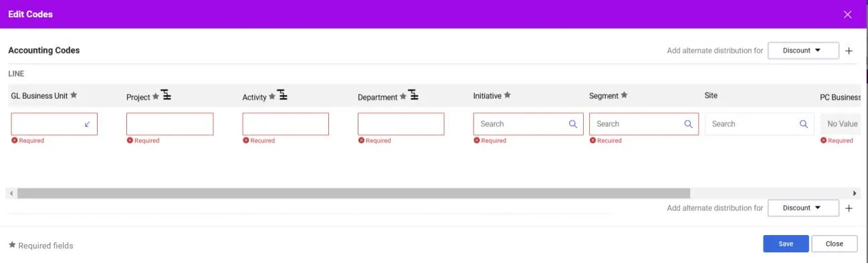
Task: Open hierarchy picker icon beside Project
Action: coord(166,95)
